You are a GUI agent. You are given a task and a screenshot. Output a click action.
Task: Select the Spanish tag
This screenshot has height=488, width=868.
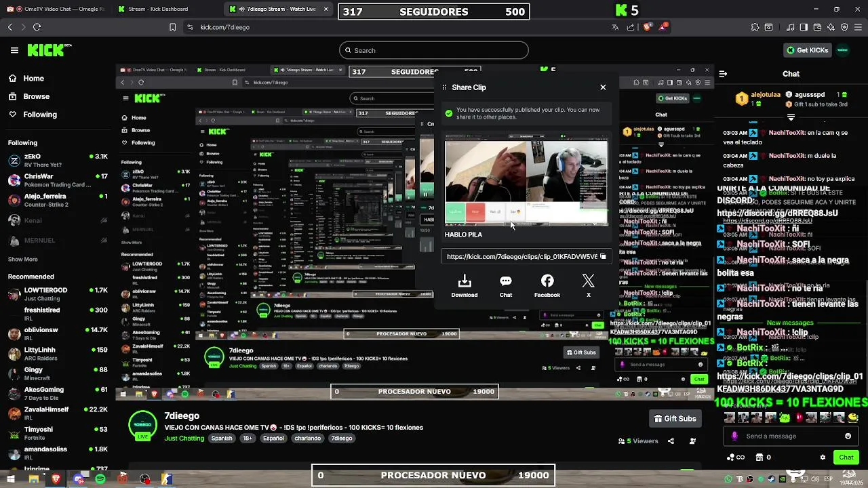222,439
